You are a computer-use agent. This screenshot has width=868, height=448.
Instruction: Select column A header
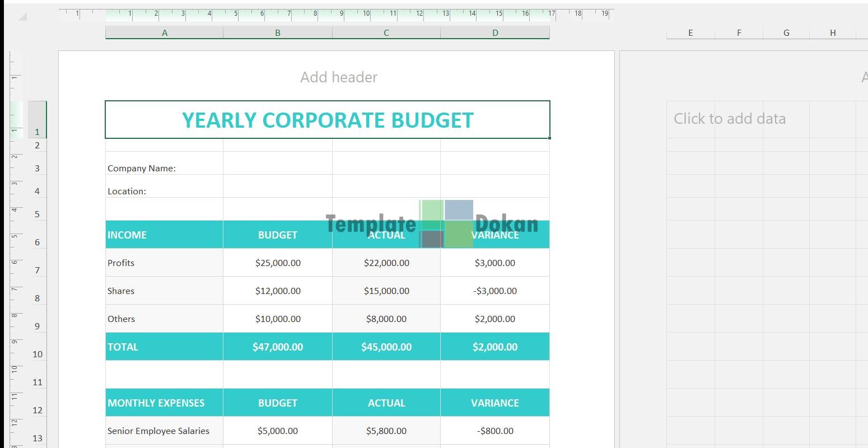[164, 33]
